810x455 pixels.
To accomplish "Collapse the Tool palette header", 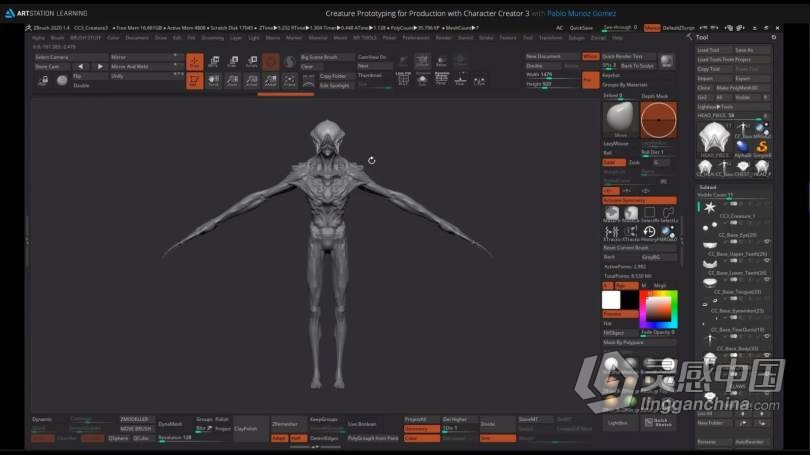I will tap(702, 37).
